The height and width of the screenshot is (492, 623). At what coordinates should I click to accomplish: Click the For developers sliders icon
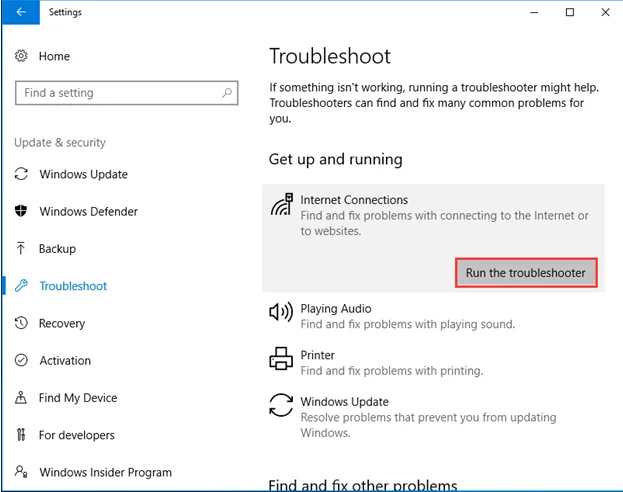tap(21, 435)
